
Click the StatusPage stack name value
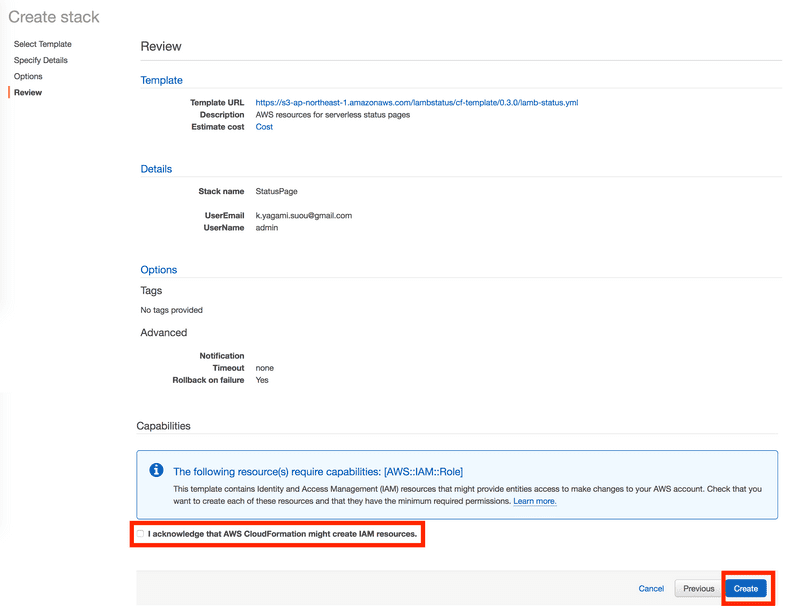click(x=277, y=191)
